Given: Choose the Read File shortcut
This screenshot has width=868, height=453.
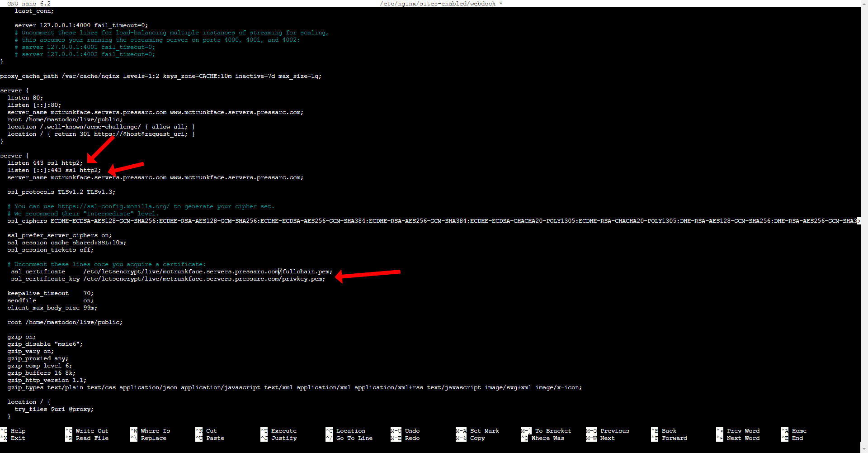Looking at the screenshot, I should 92,438.
